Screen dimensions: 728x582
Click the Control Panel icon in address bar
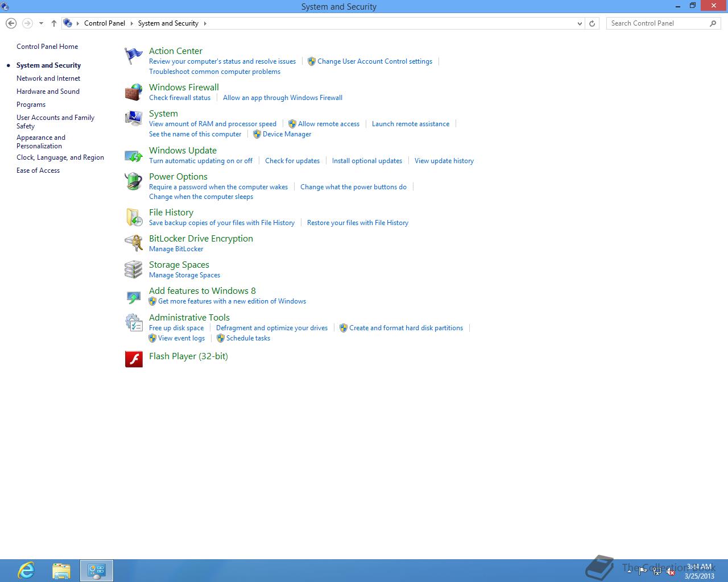(68, 23)
